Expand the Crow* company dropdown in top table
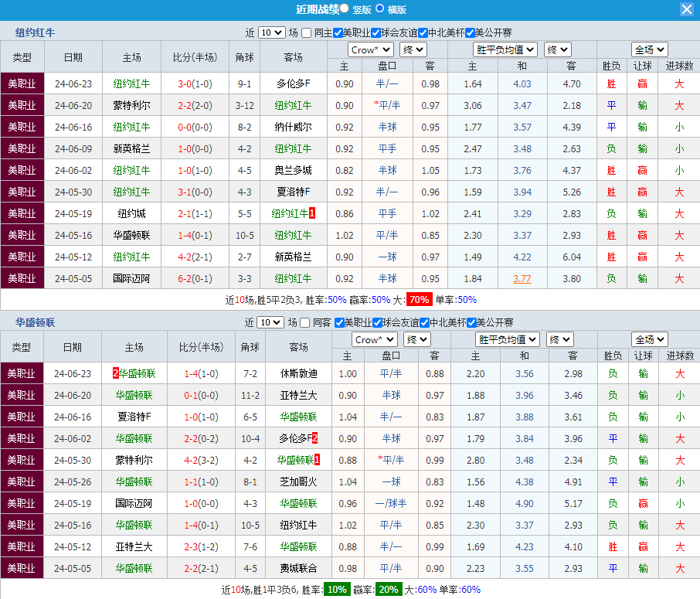 (371, 49)
